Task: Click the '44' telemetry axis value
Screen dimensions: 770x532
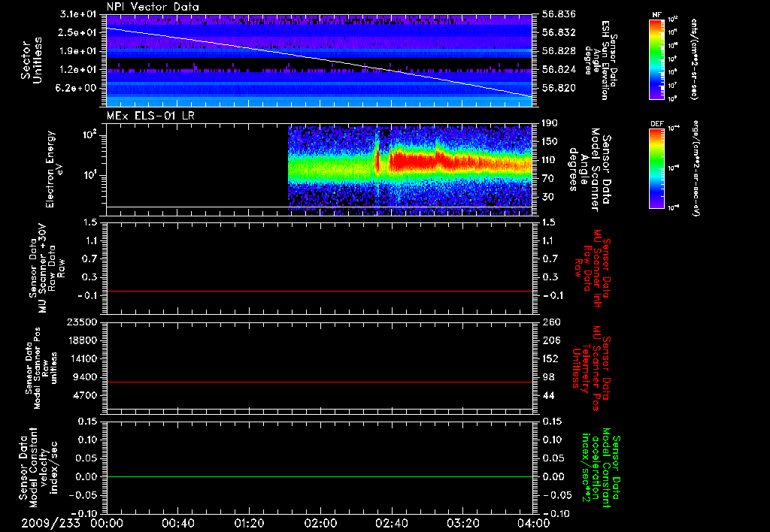Action: pyautogui.click(x=548, y=395)
